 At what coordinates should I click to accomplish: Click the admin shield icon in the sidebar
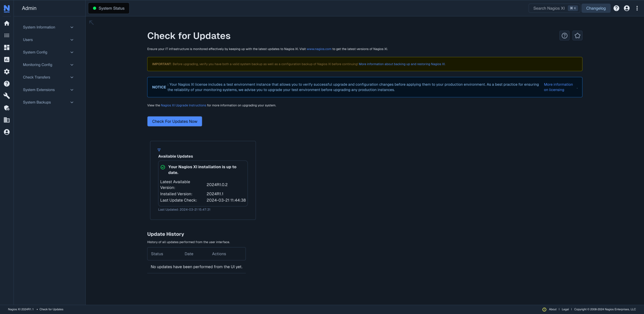7,108
